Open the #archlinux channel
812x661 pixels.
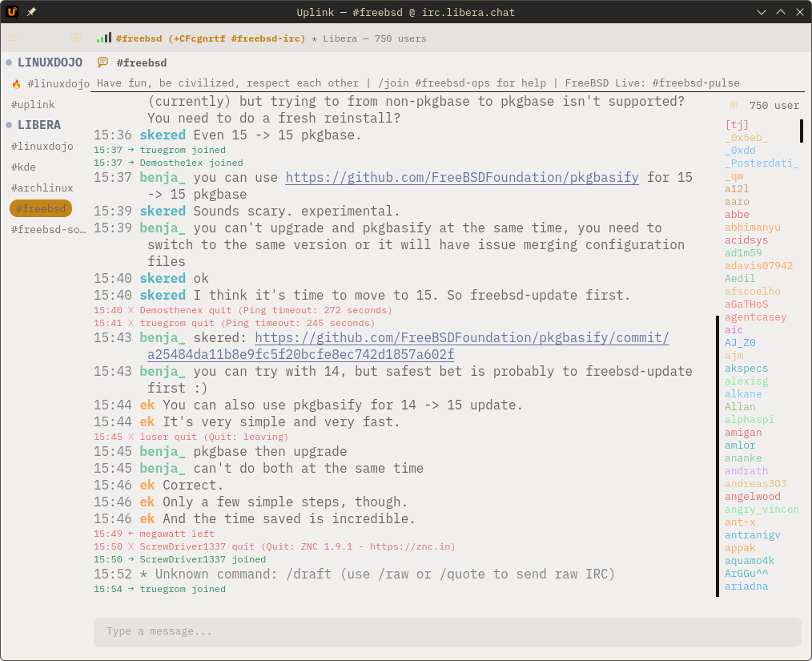pyautogui.click(x=42, y=187)
